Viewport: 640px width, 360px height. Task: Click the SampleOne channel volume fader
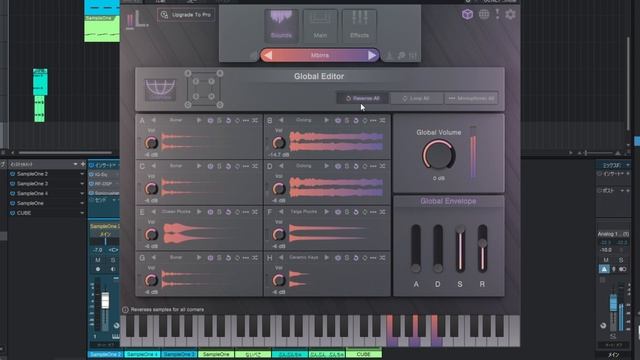(105, 301)
